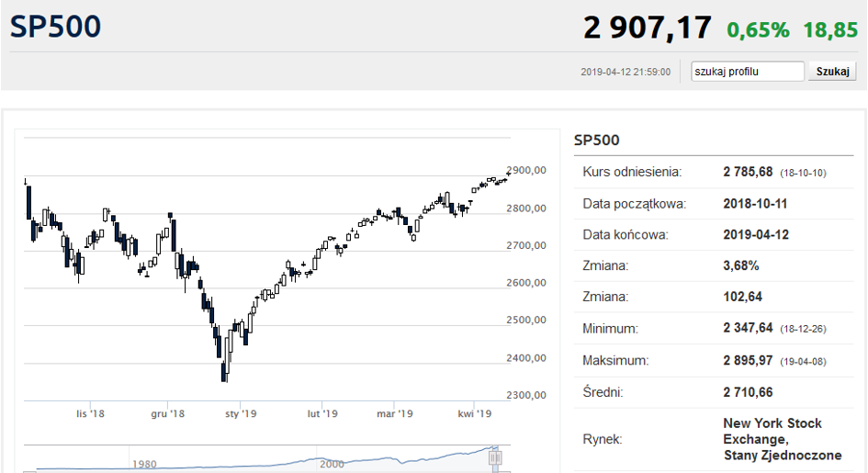Click the Minimum value 2 347,64

click(x=750, y=328)
